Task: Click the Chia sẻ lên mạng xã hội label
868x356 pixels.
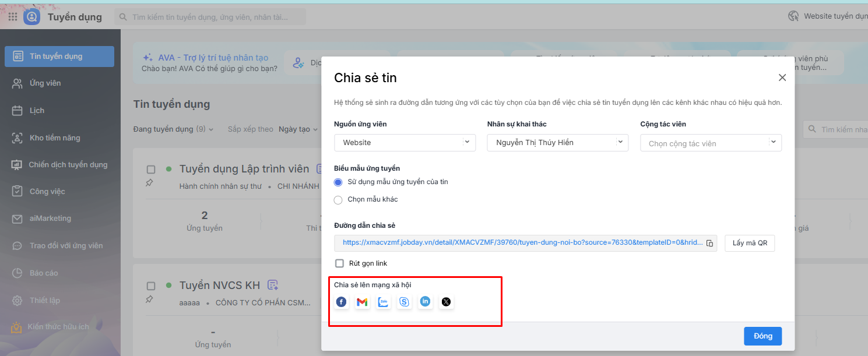Action: [x=372, y=285]
